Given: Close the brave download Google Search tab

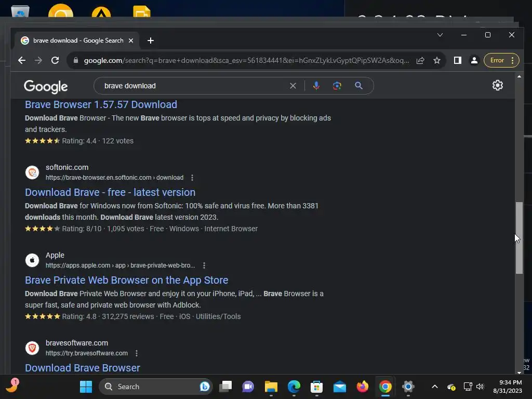Looking at the screenshot, I should pos(131,41).
